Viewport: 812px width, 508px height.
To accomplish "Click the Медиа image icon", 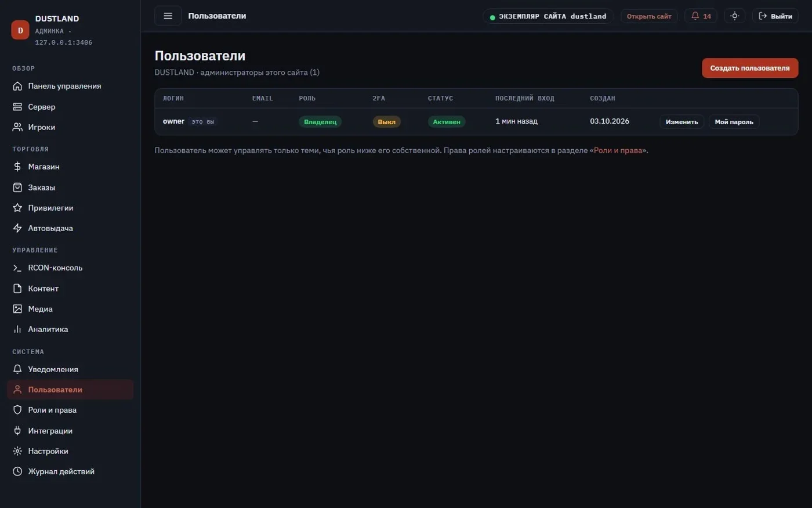I will [x=17, y=309].
